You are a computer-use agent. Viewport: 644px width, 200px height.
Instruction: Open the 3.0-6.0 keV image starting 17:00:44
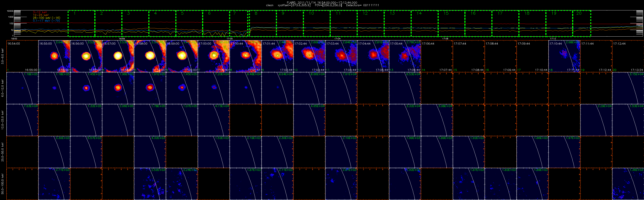pos(245,56)
